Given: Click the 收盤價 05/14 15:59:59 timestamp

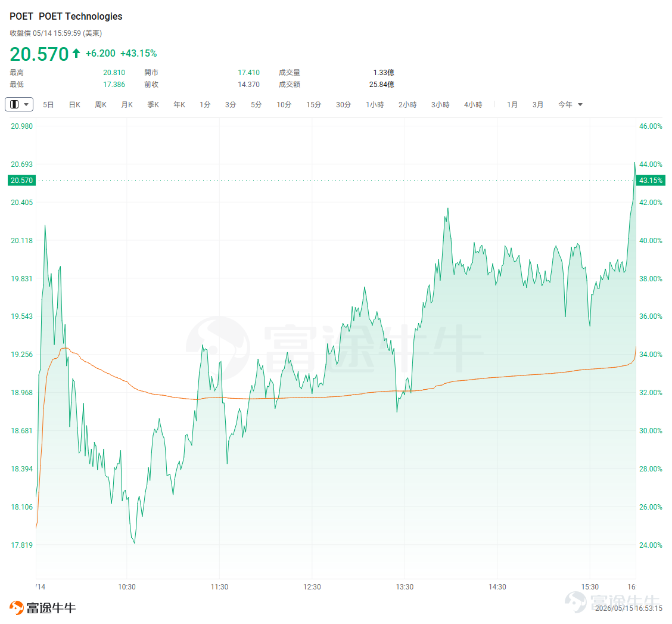Looking at the screenshot, I should (x=56, y=33).
